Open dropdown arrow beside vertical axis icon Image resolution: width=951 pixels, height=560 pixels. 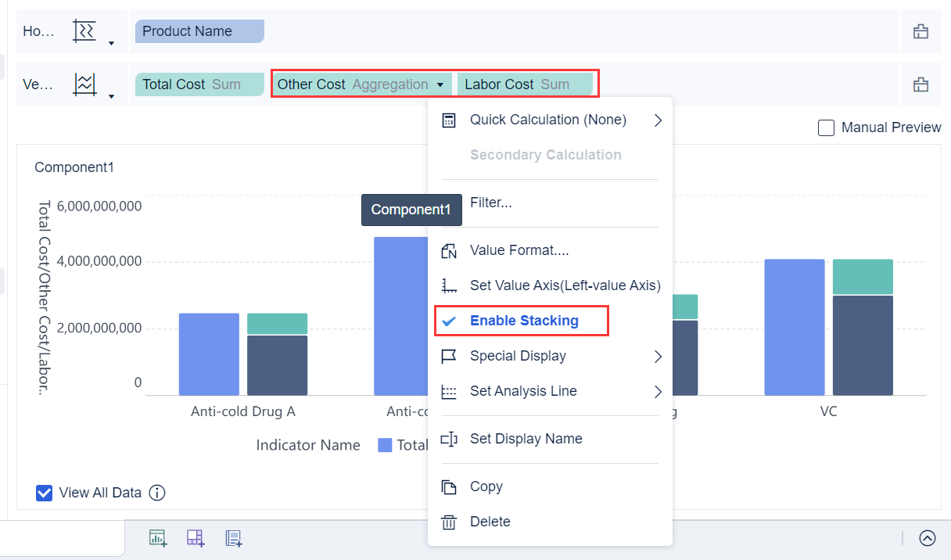point(111,96)
